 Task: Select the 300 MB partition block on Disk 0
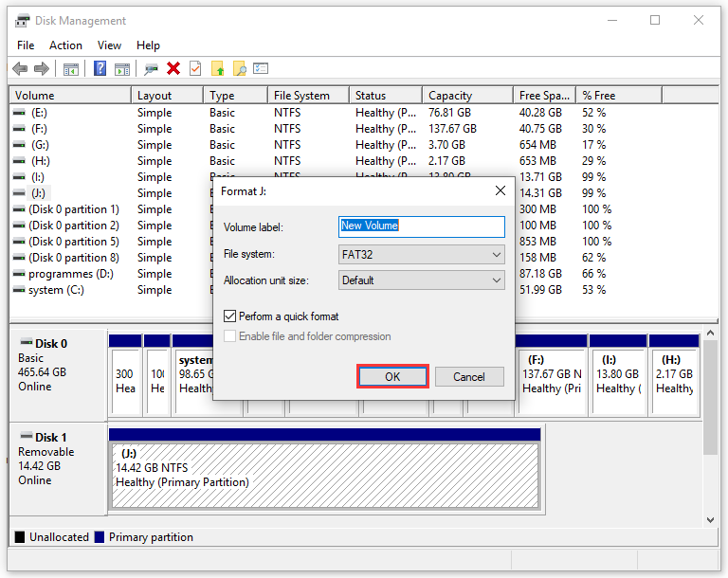125,382
